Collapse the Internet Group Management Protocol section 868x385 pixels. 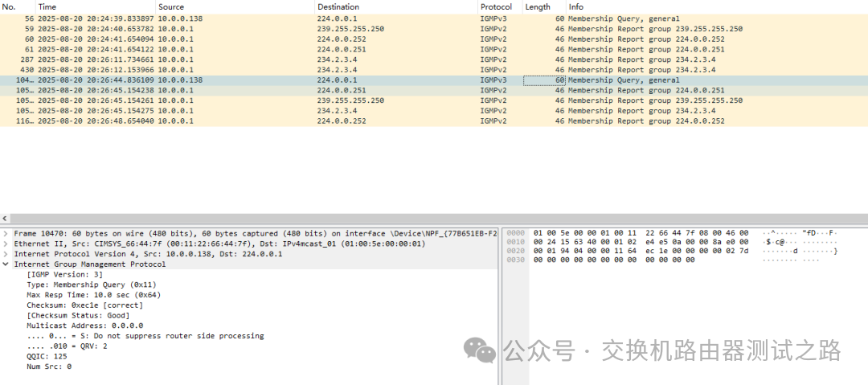[x=6, y=264]
